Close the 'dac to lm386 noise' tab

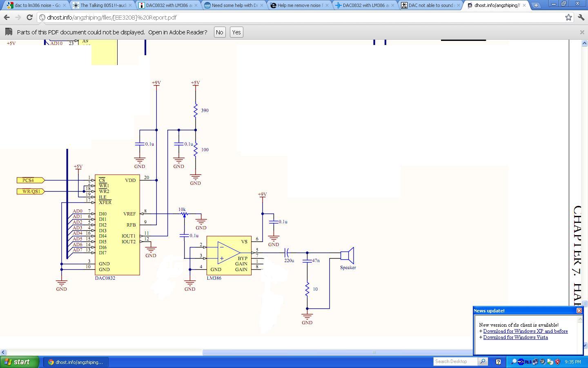[64, 5]
